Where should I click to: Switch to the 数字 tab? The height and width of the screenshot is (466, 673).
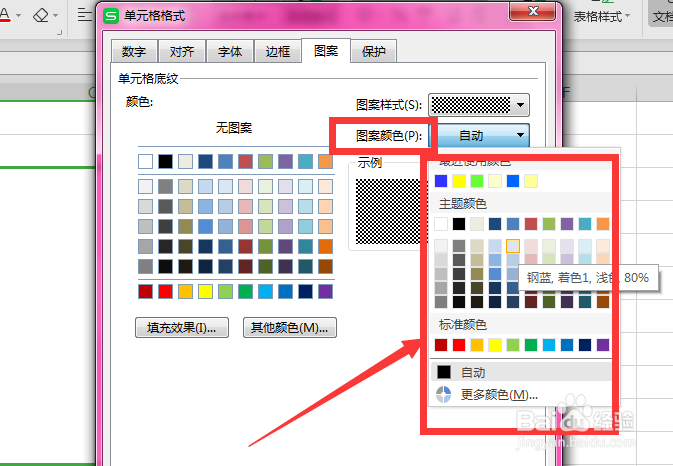point(134,51)
